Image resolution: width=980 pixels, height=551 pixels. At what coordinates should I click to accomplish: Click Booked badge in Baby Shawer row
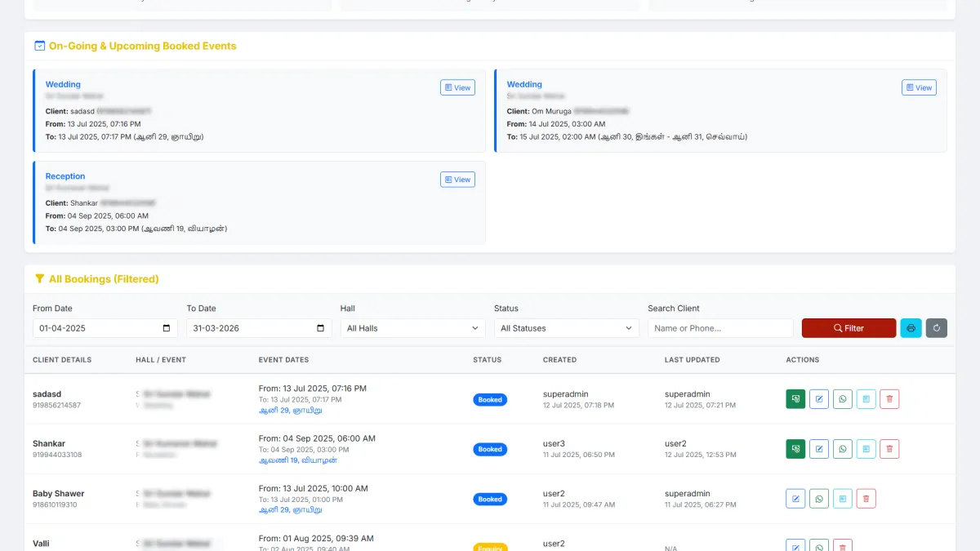point(490,499)
